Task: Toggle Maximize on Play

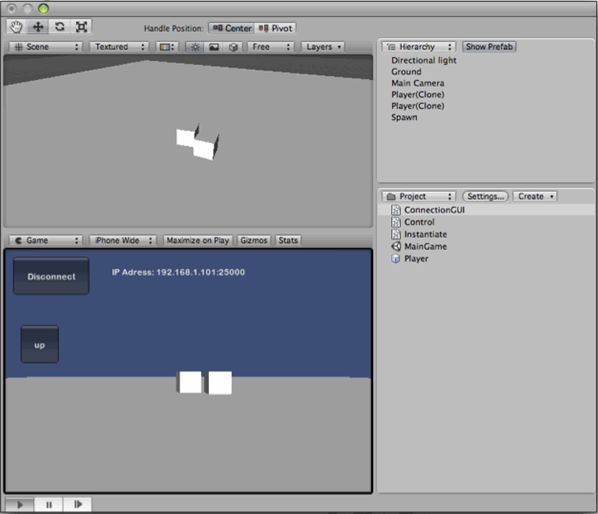Action: [198, 241]
